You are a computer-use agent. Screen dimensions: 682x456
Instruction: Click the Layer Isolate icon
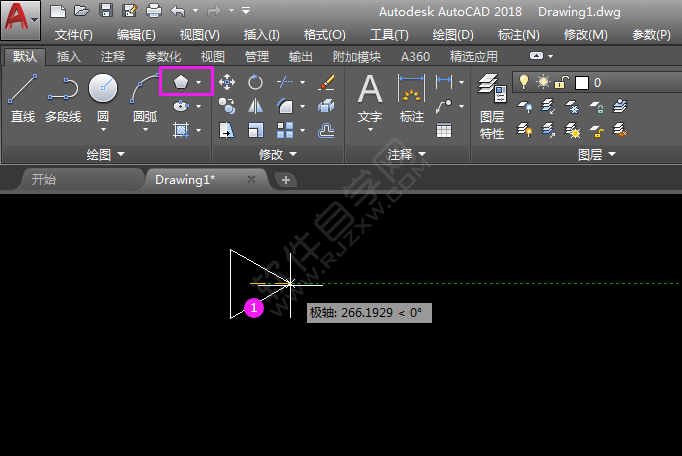pos(548,106)
